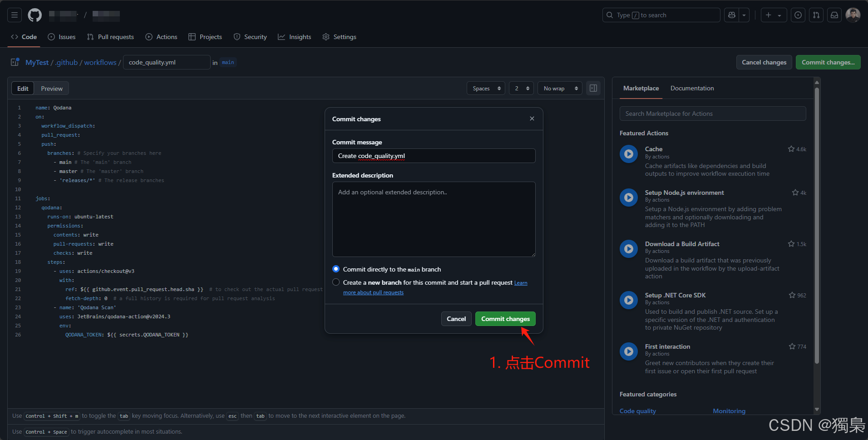The height and width of the screenshot is (440, 868).
Task: Toggle the split-pane layout icon above the editor
Action: 593,88
